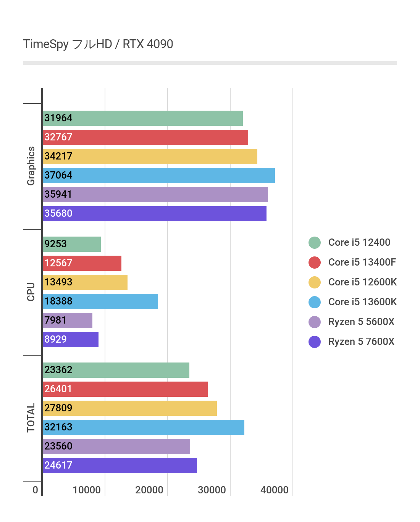Click the yellow Core i5 12600K legend circle
This screenshot has width=420, height=522.
(x=315, y=282)
